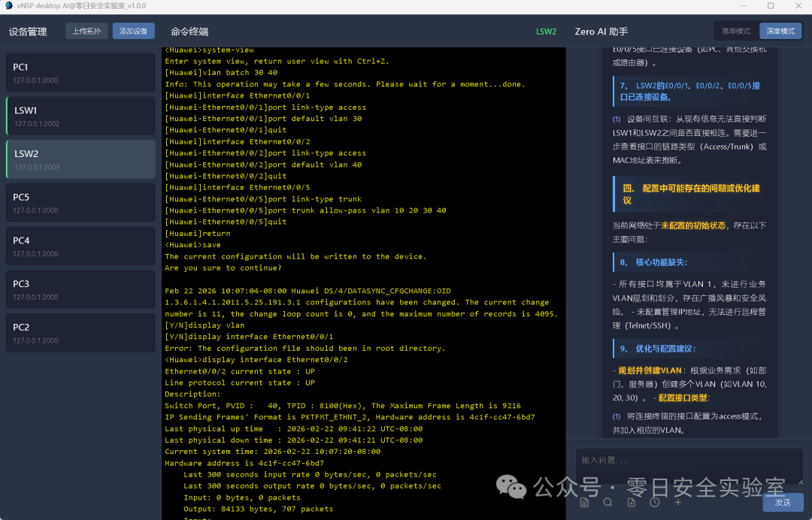Viewport: 812px width, 520px height.
Task: Choose PC3 in the device panel
Action: pyautogui.click(x=80, y=289)
